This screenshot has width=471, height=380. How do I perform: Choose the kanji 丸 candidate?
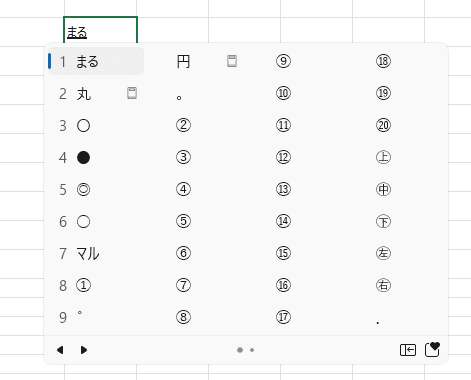[x=84, y=94]
